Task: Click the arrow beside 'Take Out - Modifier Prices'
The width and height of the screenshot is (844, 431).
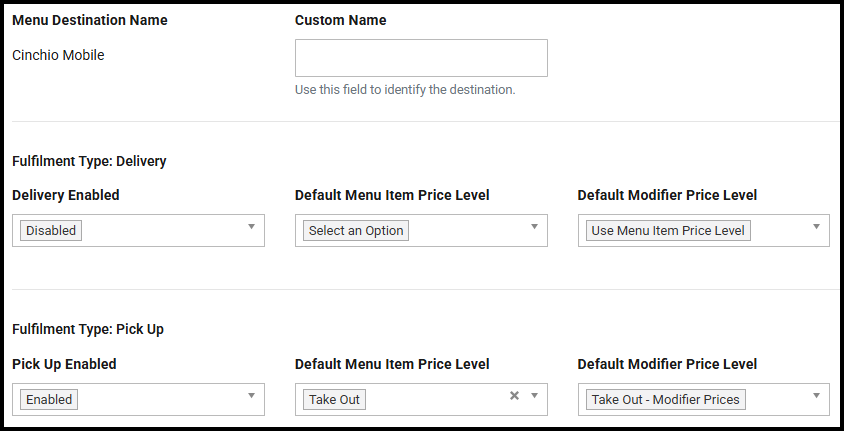Action: (817, 396)
